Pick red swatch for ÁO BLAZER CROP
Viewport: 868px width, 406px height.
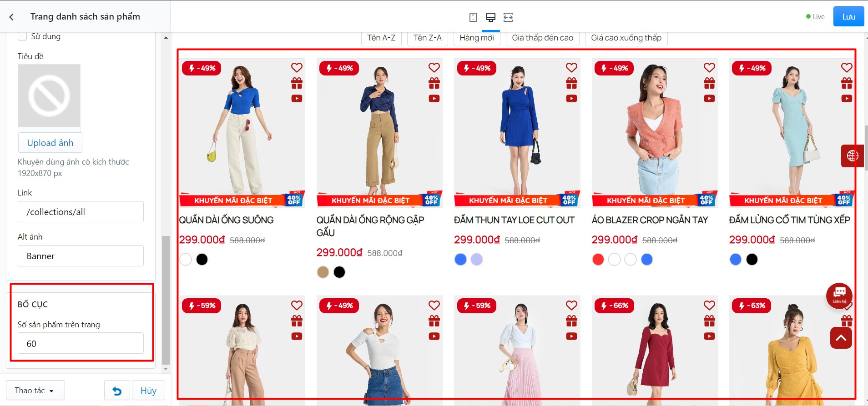click(598, 259)
